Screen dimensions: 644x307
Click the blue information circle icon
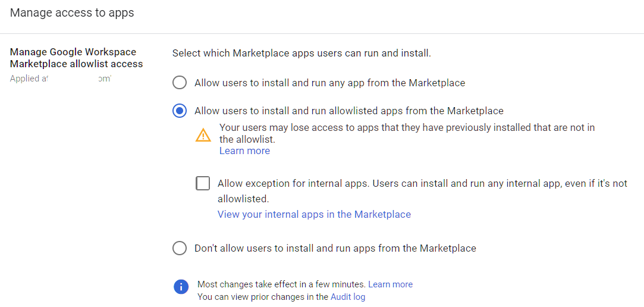click(181, 287)
